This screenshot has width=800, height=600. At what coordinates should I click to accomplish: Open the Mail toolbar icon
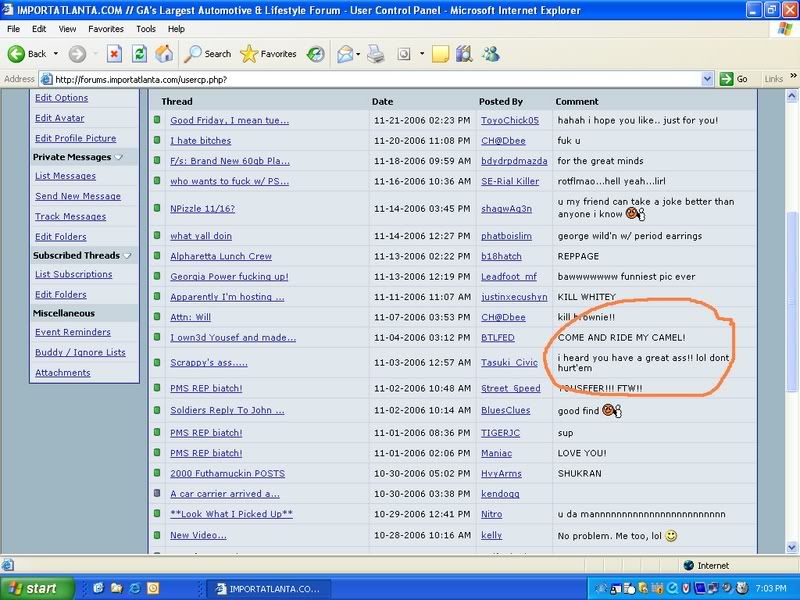point(345,54)
